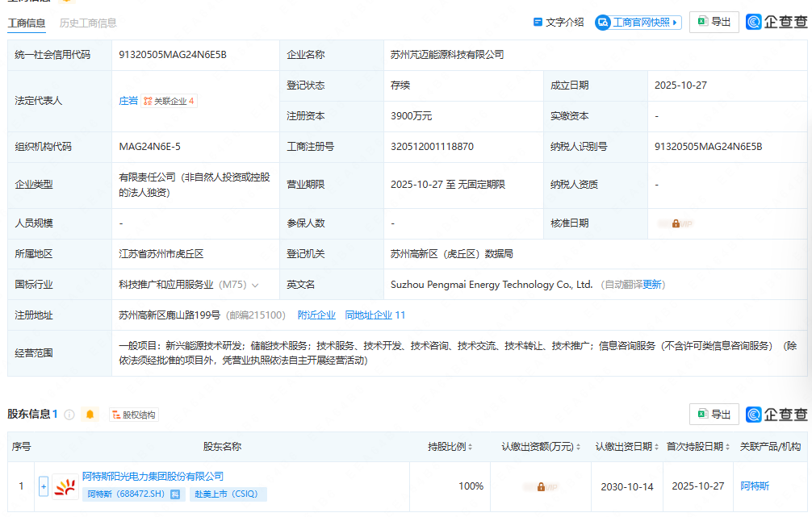Click the 文字介绍 text introduction icon

point(538,23)
